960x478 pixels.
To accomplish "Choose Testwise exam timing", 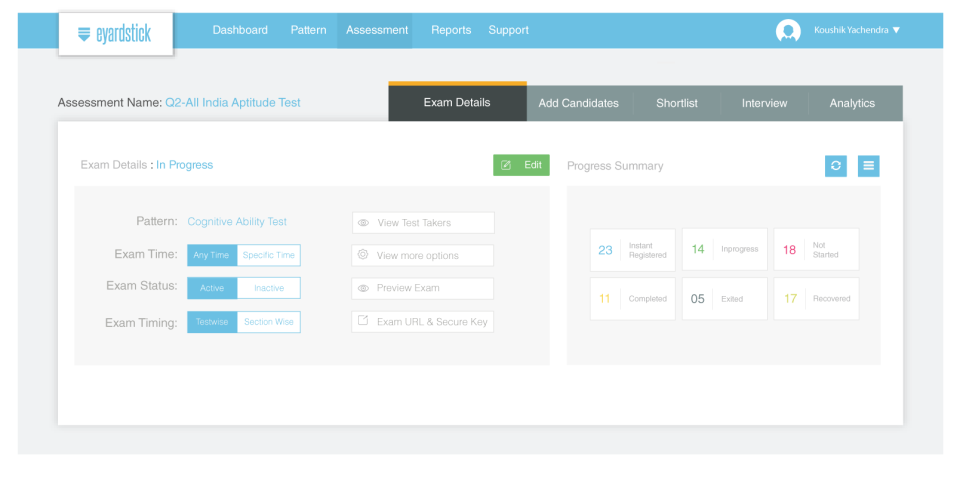I will click(212, 322).
